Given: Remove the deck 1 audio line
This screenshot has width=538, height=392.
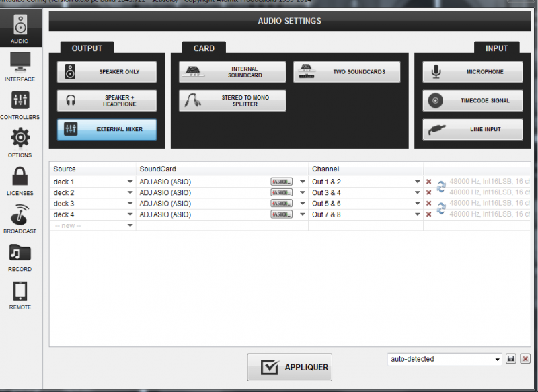Looking at the screenshot, I should click(428, 182).
